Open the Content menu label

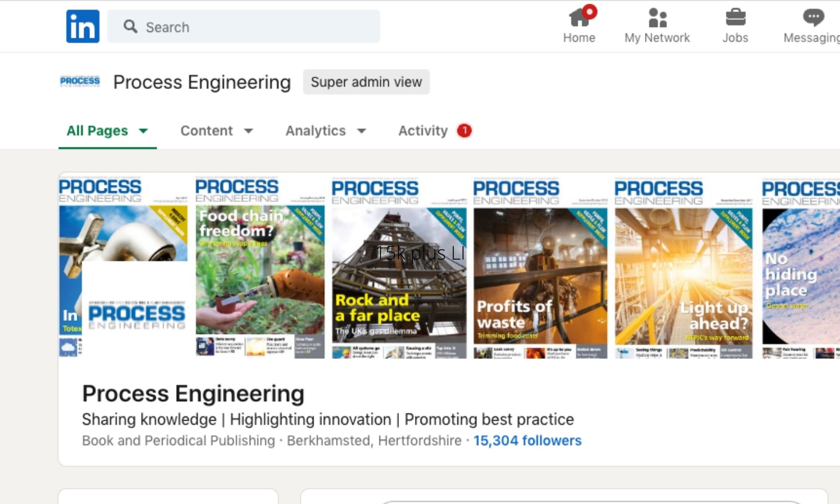coord(207,131)
